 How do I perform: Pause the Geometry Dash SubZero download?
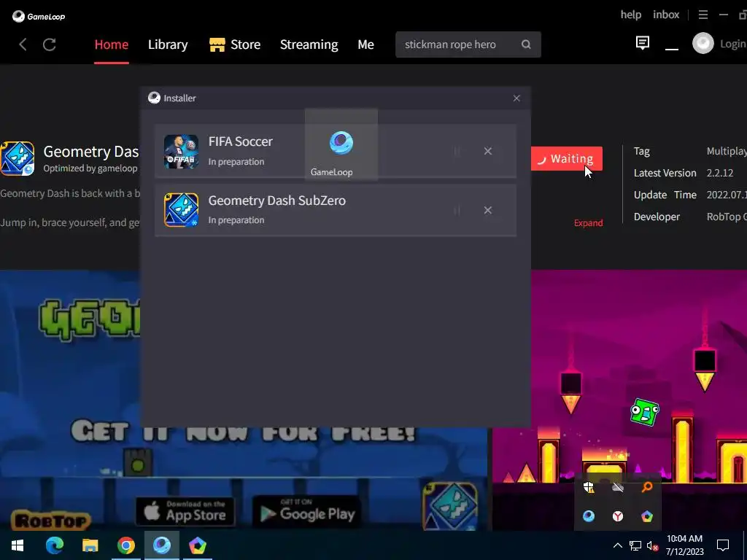(457, 210)
